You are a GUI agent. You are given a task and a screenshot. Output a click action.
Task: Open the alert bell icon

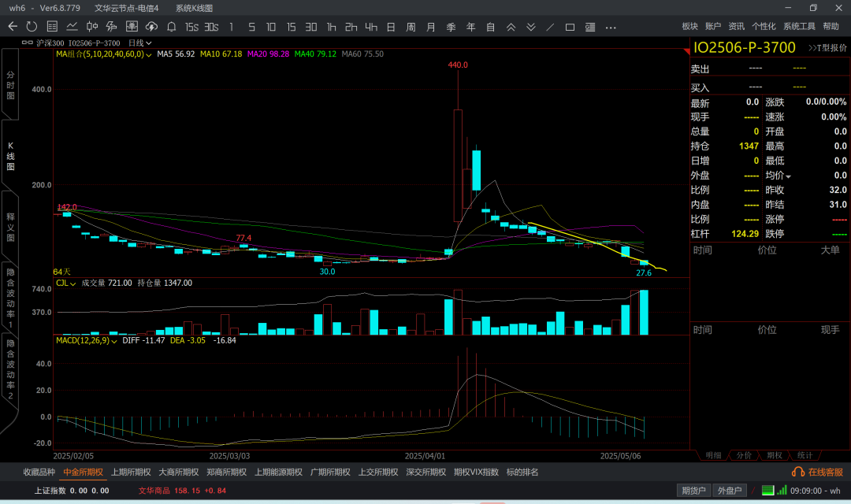click(x=172, y=27)
